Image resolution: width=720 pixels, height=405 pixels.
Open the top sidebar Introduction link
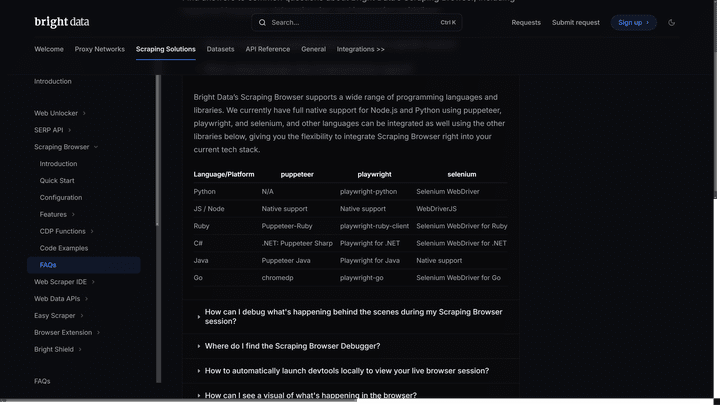(x=53, y=81)
